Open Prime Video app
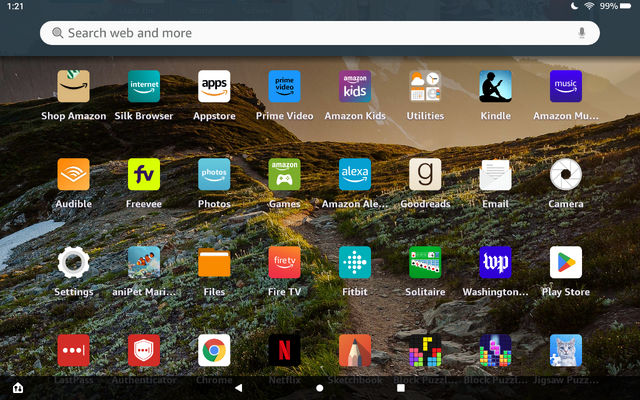 (284, 86)
